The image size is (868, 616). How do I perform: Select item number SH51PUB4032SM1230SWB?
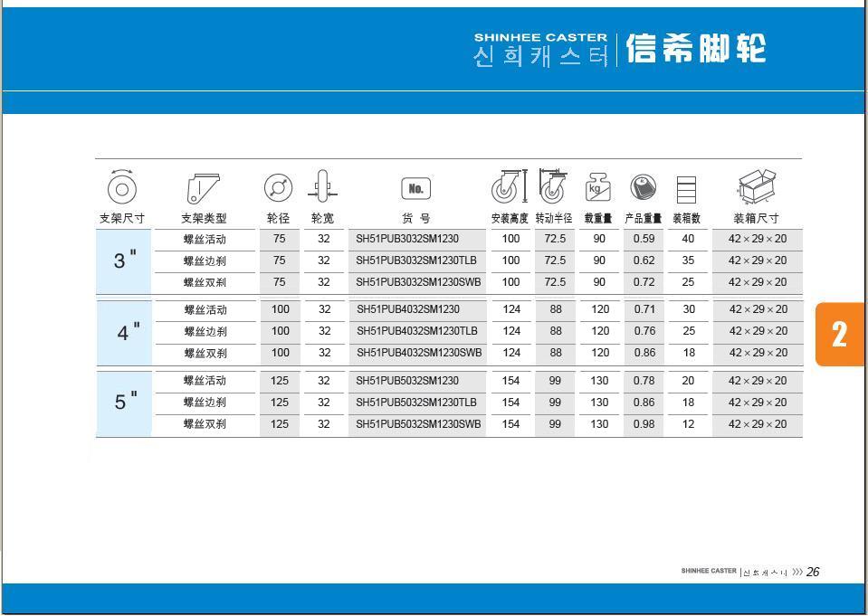418,353
